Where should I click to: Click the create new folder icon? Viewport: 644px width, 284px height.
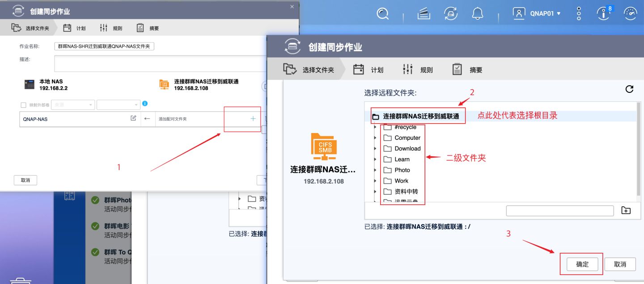[x=626, y=210]
